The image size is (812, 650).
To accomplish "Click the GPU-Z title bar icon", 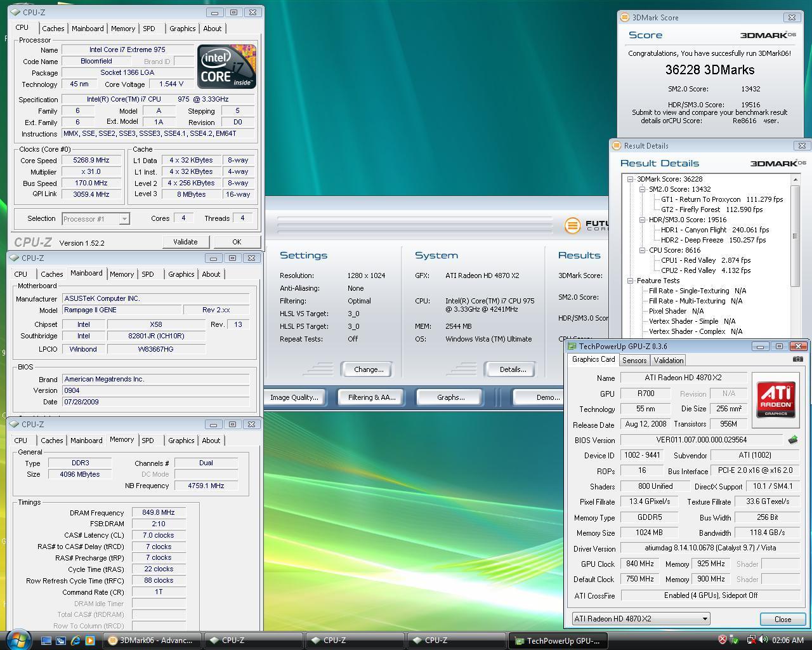I will coord(572,346).
